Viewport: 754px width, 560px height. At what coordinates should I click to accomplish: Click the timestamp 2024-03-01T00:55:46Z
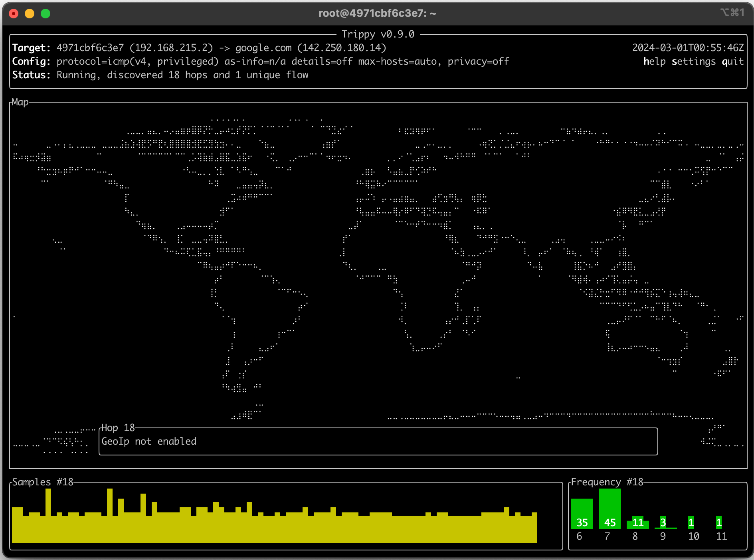coord(688,48)
